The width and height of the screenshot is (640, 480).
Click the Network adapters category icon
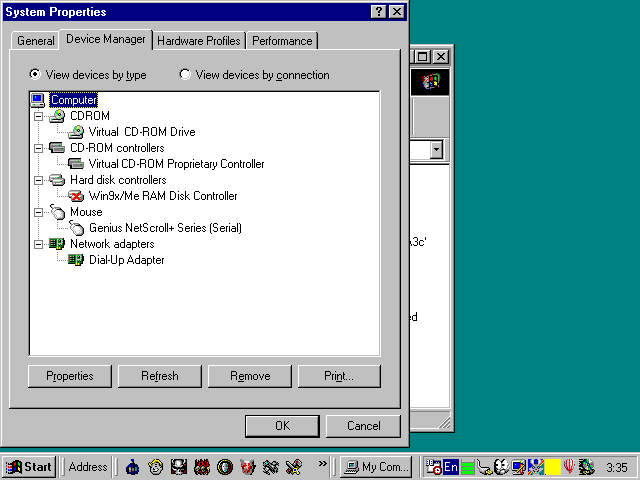(x=57, y=244)
